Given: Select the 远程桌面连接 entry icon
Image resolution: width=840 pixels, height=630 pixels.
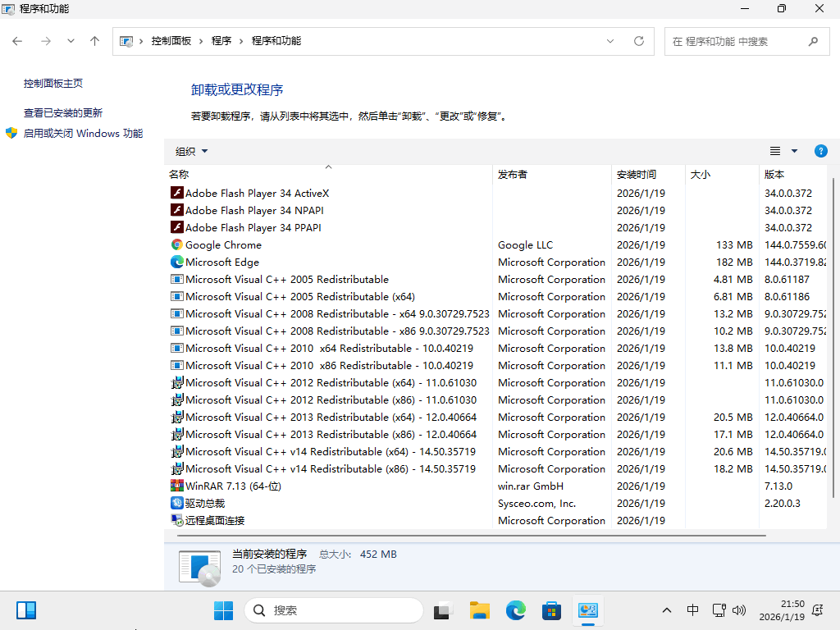Looking at the screenshot, I should point(176,520).
